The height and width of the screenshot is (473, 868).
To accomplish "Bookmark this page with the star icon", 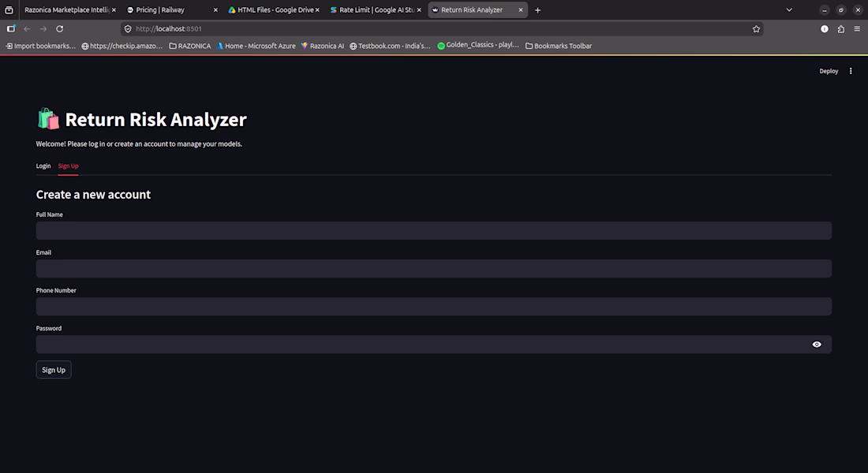I will coord(756,28).
